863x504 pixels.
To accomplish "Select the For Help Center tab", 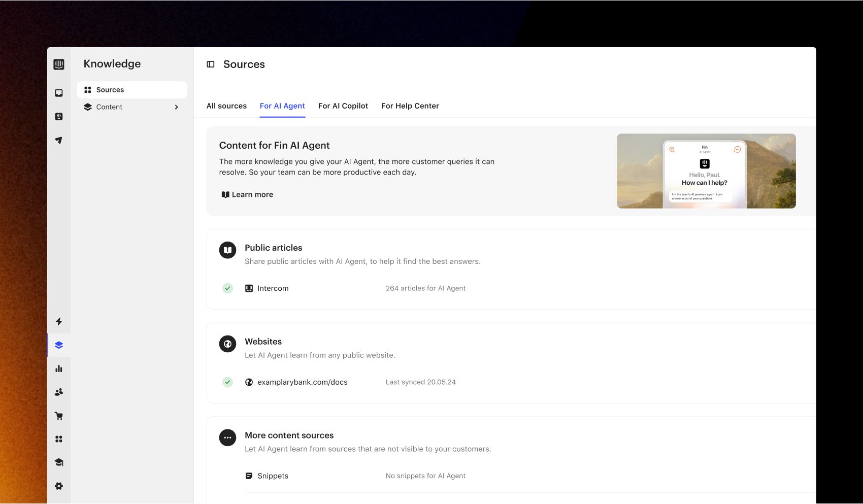I will point(410,106).
